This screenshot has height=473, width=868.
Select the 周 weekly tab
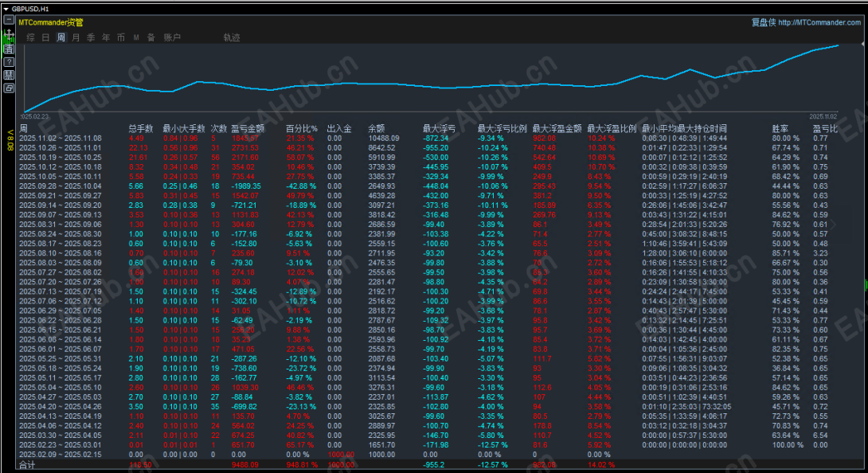coord(61,37)
